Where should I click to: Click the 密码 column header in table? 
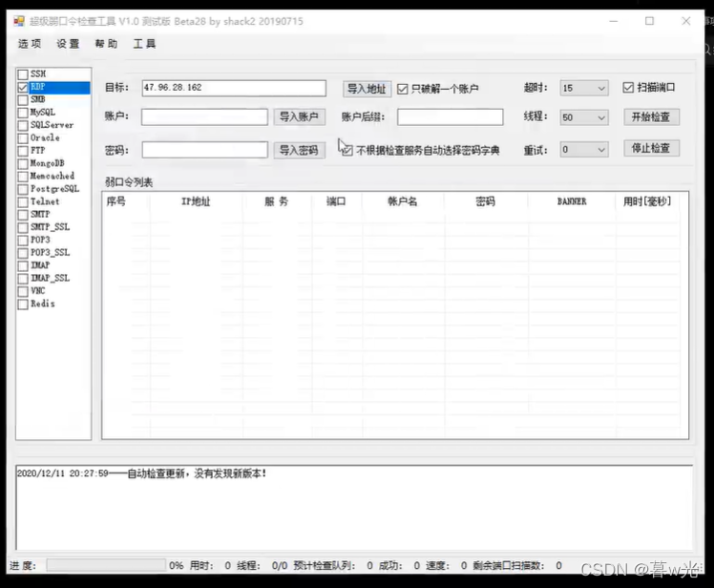pyautogui.click(x=486, y=201)
